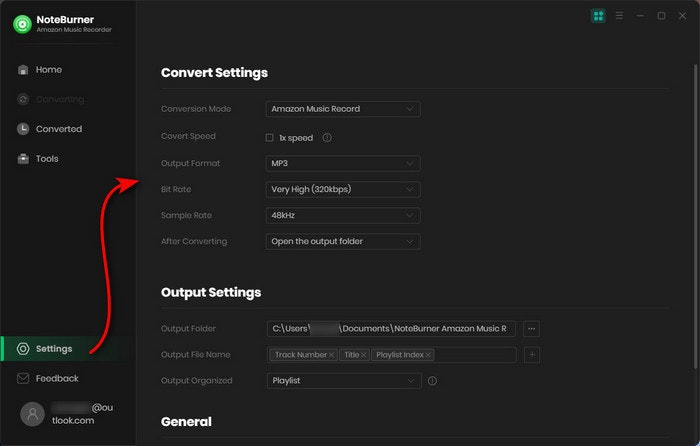Open the Output Format MP3 dropdown
700x446 pixels.
pos(343,163)
